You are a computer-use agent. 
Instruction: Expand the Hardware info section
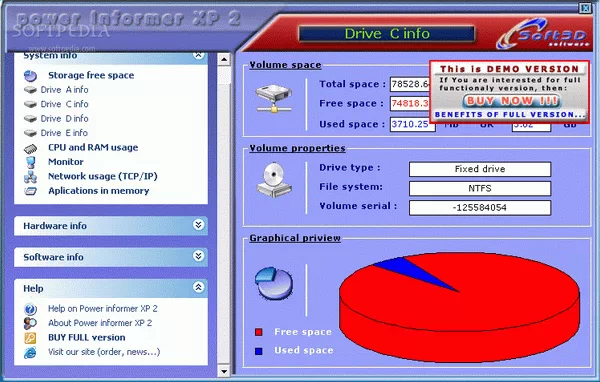(x=198, y=225)
